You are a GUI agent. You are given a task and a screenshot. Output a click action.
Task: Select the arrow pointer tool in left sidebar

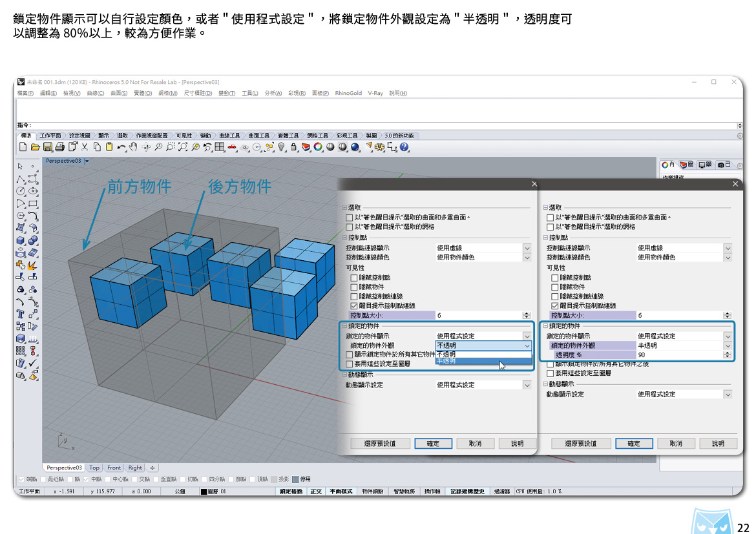(x=20, y=167)
